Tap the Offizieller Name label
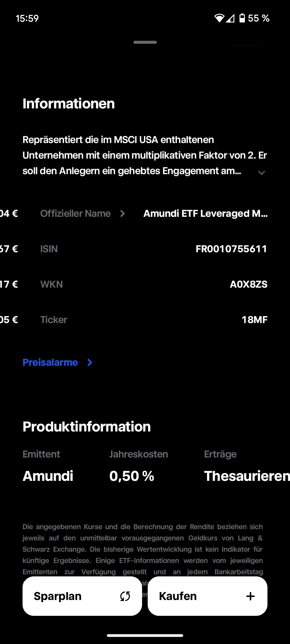Screen dimensions: 290x644 [x=75, y=214]
